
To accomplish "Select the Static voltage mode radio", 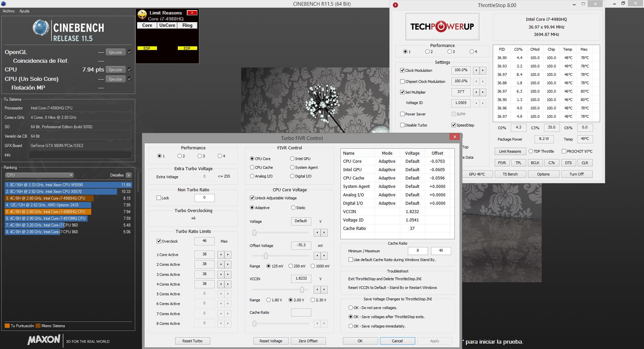I will click(x=293, y=208).
